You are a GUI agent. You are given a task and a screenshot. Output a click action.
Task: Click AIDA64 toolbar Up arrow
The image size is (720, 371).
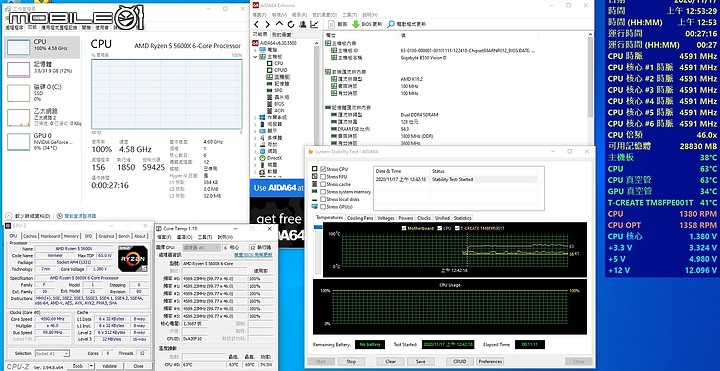pos(279,24)
